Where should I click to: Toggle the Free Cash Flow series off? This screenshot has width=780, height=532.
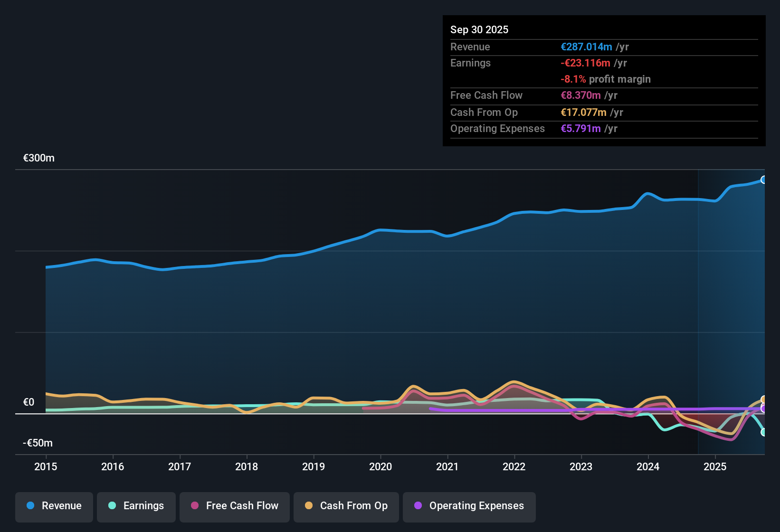pos(235,506)
